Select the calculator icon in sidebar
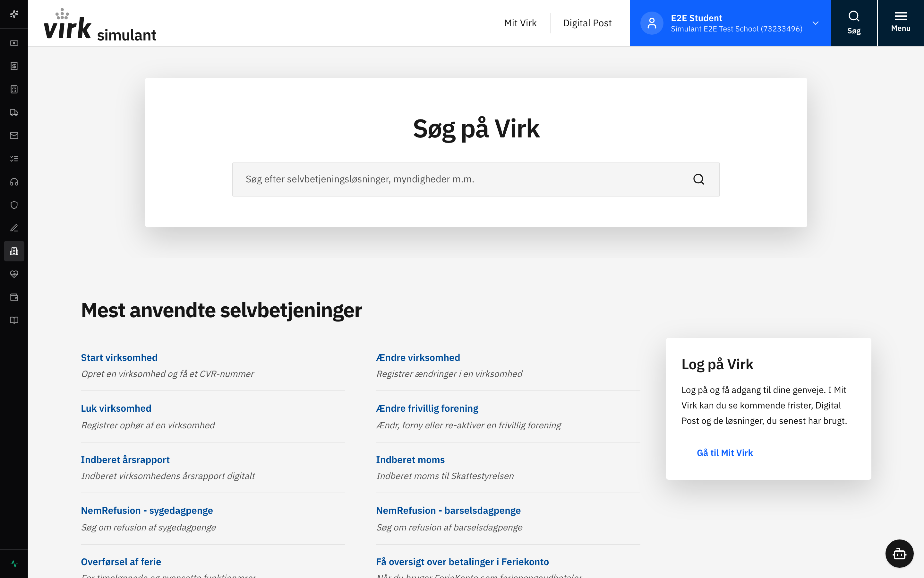The width and height of the screenshot is (924, 578). pyautogui.click(x=14, y=90)
